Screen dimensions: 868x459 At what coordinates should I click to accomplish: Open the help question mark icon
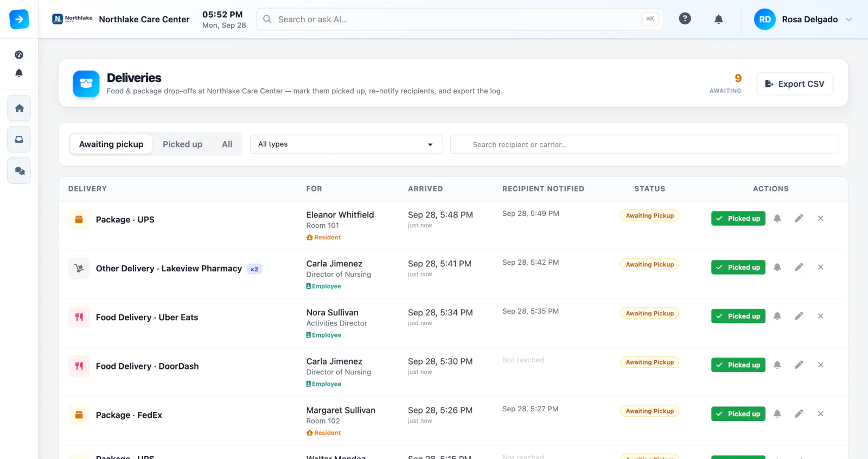pos(685,19)
